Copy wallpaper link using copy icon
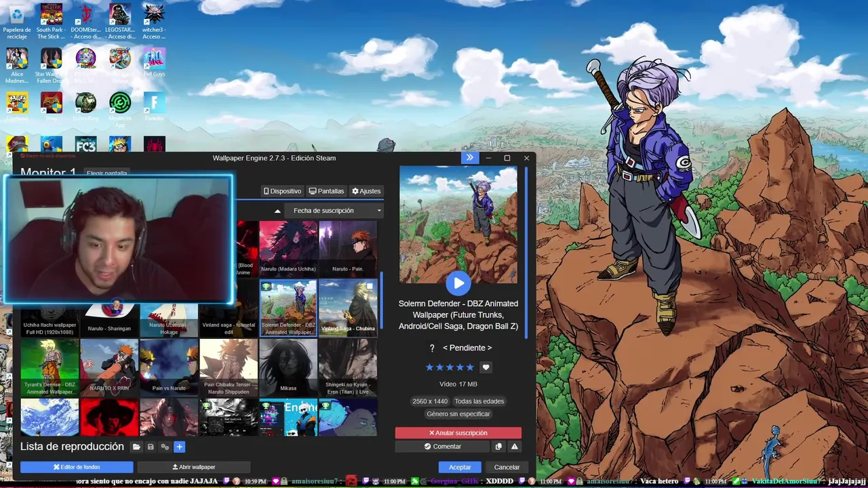868x488 pixels. point(498,447)
